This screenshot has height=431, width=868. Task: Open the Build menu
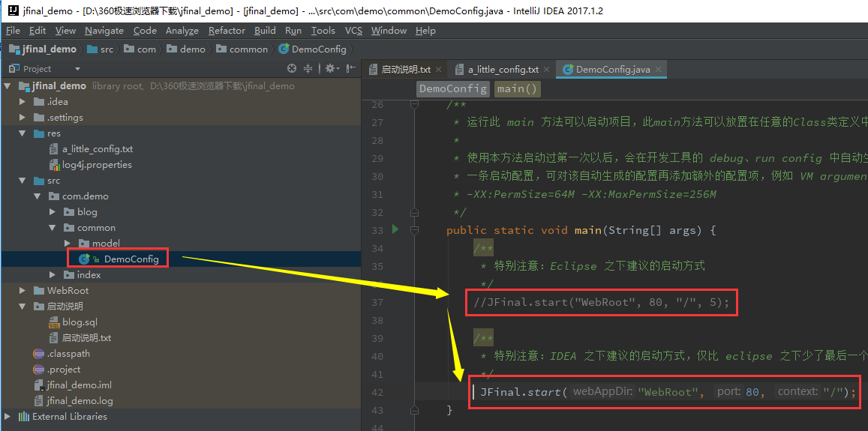265,31
